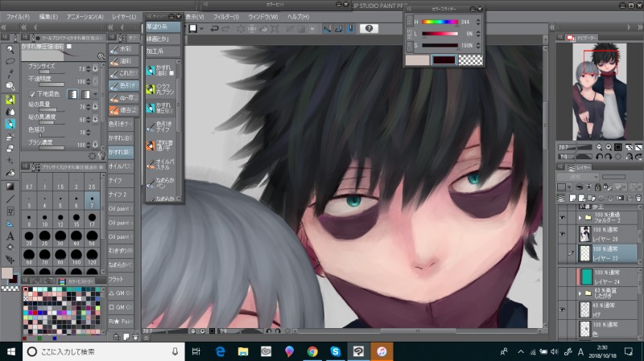This screenshot has width=644, height=361.
Task: Click the navigator rotate-left arrow icon
Action: [x=599, y=156]
